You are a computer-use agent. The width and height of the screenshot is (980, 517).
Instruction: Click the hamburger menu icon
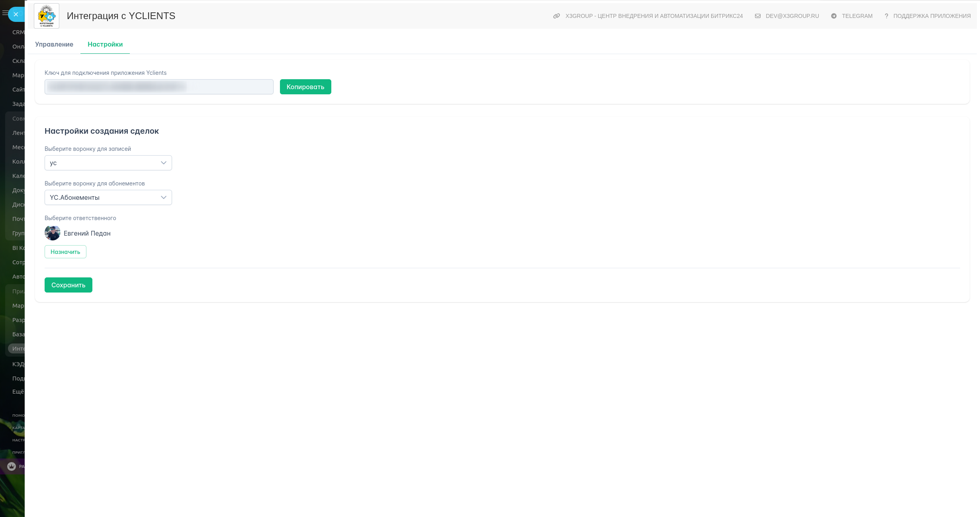[x=5, y=13]
